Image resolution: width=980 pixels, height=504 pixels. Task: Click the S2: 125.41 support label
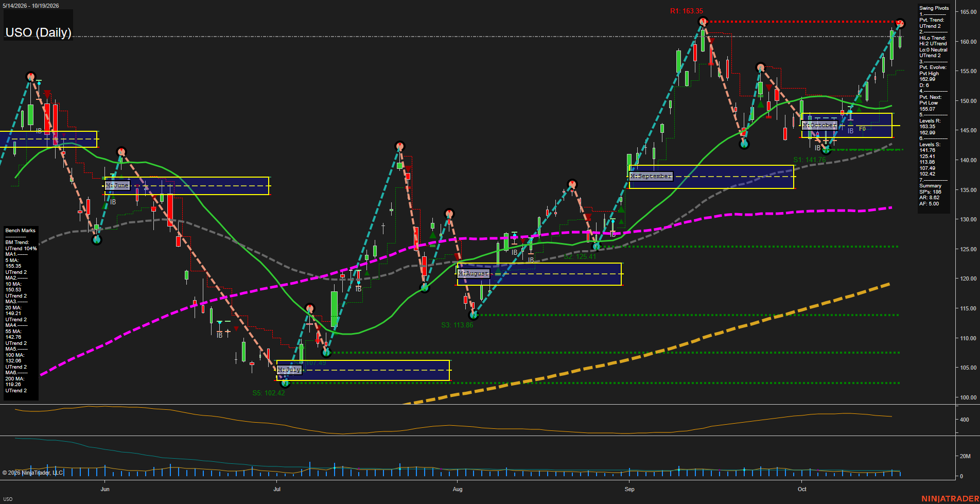(x=580, y=256)
